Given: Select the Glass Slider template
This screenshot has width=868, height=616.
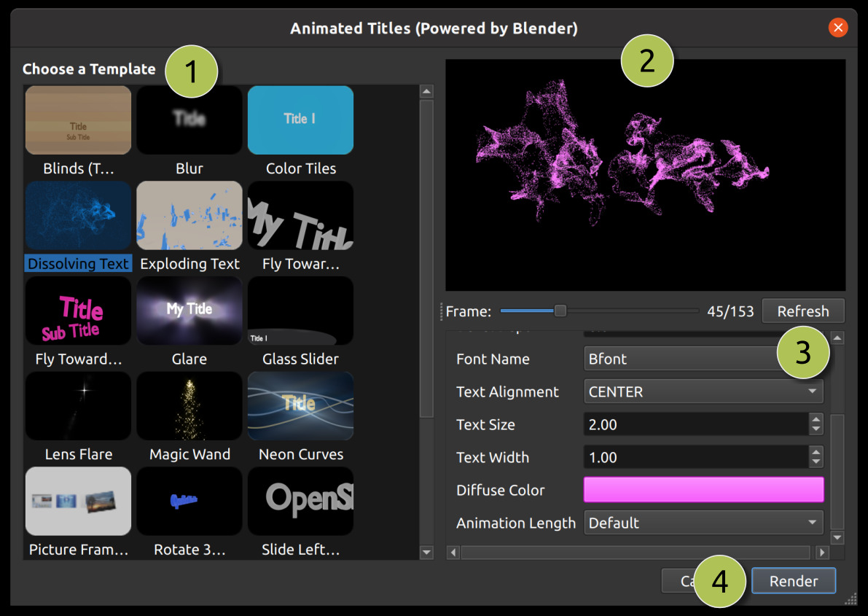Looking at the screenshot, I should (300, 311).
